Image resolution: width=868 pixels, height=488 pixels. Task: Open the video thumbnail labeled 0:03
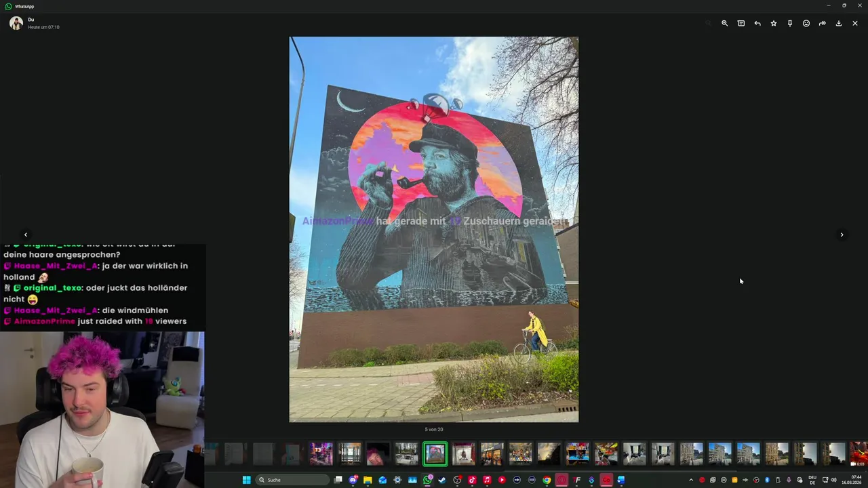pyautogui.click(x=858, y=454)
